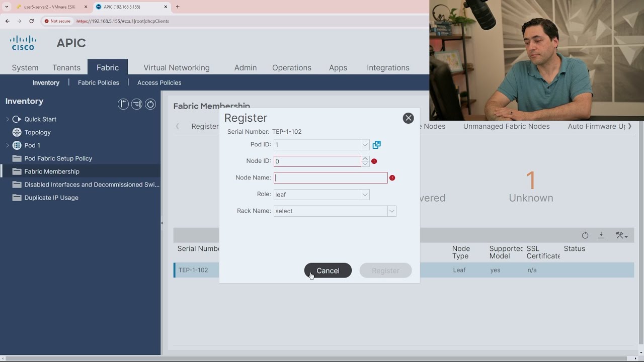
Task: Open the Apps menu
Action: pyautogui.click(x=338, y=67)
